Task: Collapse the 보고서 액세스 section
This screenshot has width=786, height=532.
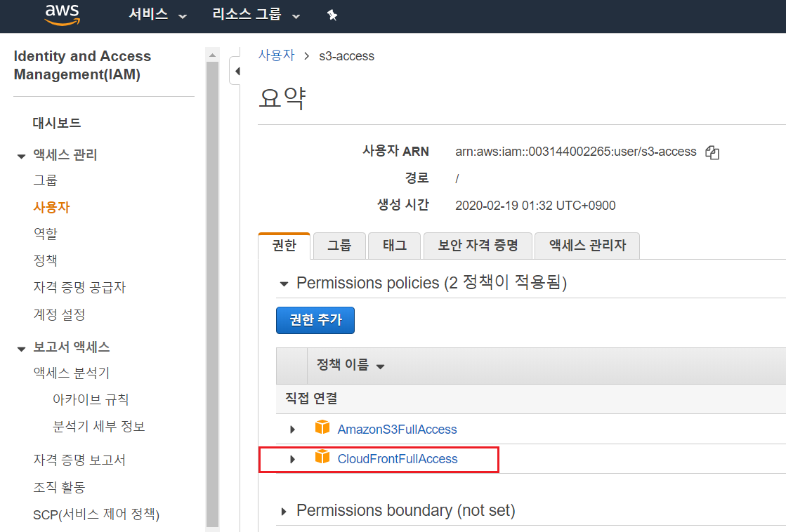Action: tap(21, 349)
